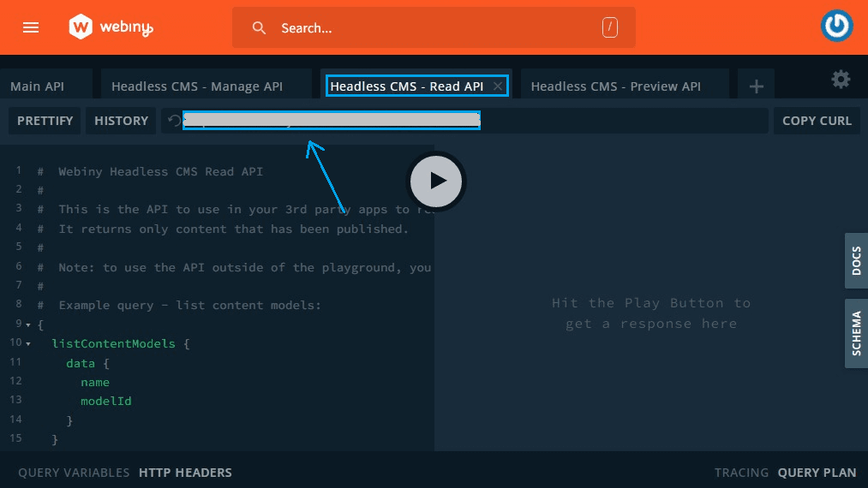Focus the Search input field

(434, 27)
